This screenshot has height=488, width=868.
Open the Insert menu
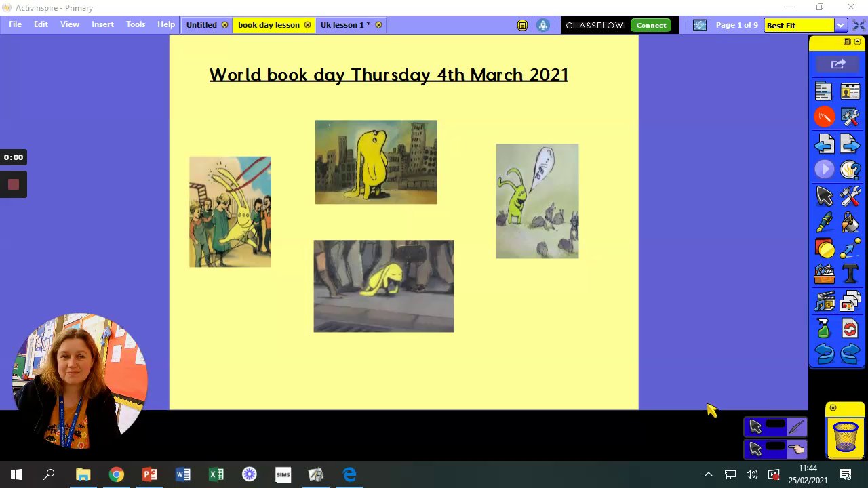[x=103, y=24]
